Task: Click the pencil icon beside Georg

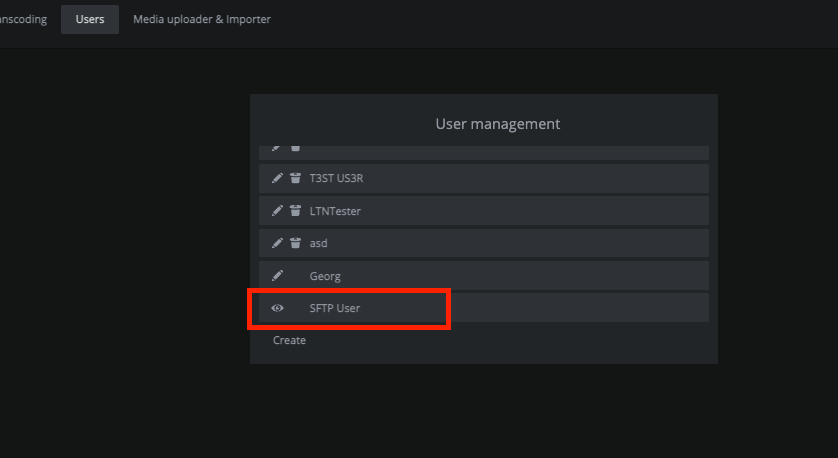Action: 278,276
